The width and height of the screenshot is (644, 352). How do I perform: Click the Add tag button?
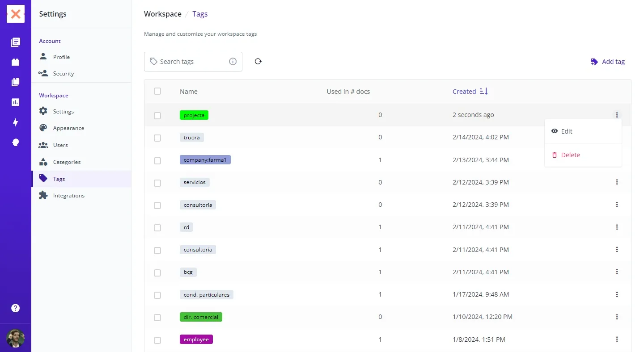point(608,62)
